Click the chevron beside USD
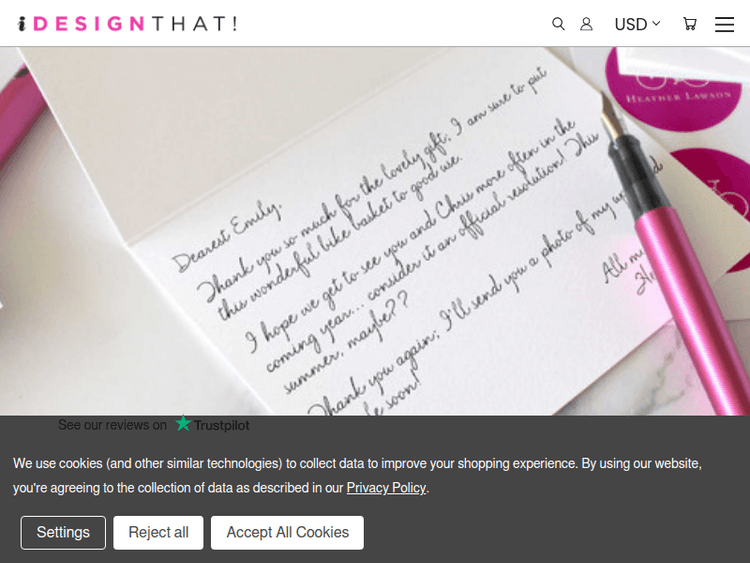 tap(656, 23)
